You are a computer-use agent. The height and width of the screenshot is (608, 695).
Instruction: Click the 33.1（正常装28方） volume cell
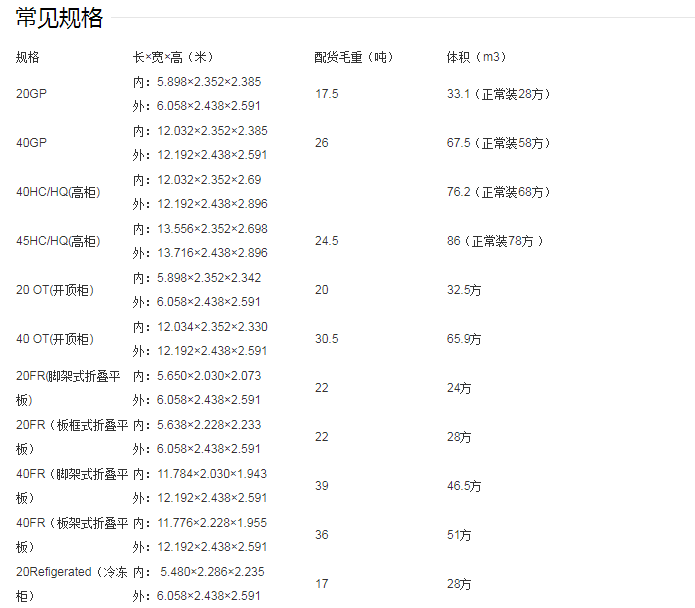[498, 94]
